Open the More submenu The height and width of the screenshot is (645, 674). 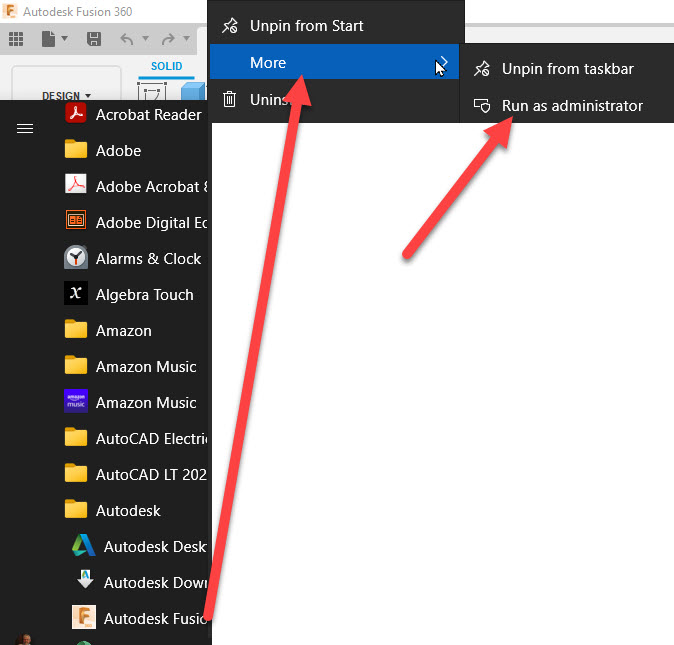click(x=334, y=62)
